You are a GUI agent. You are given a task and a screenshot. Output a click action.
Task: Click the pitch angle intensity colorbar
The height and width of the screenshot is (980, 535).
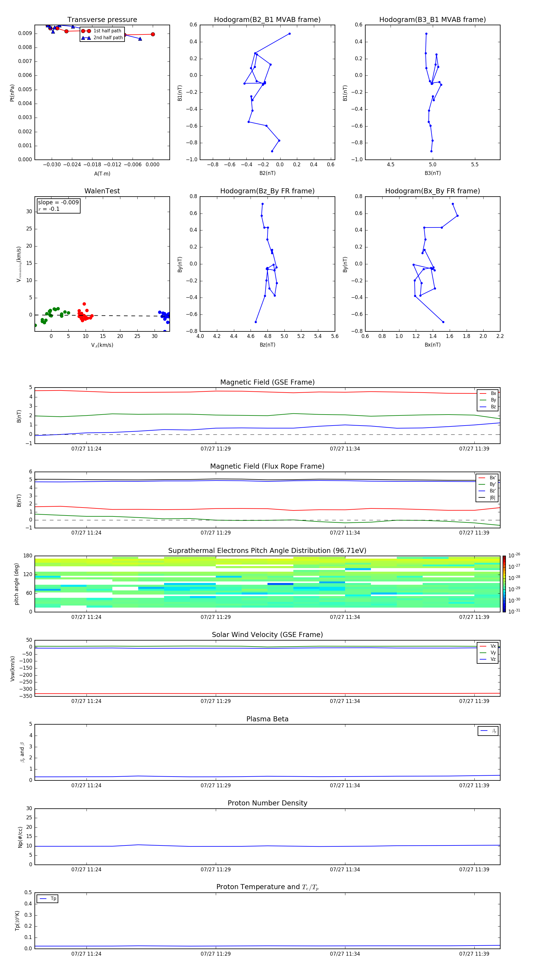click(504, 584)
